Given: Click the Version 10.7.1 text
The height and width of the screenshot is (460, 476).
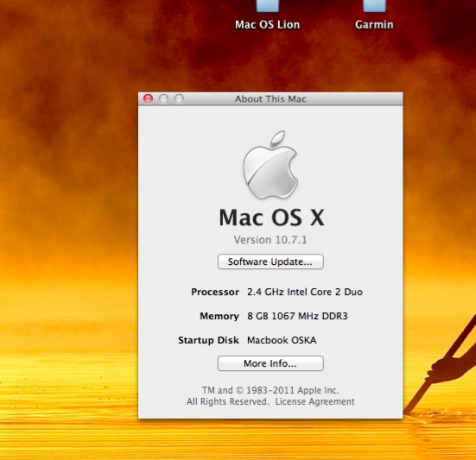Looking at the screenshot, I should pos(270,240).
